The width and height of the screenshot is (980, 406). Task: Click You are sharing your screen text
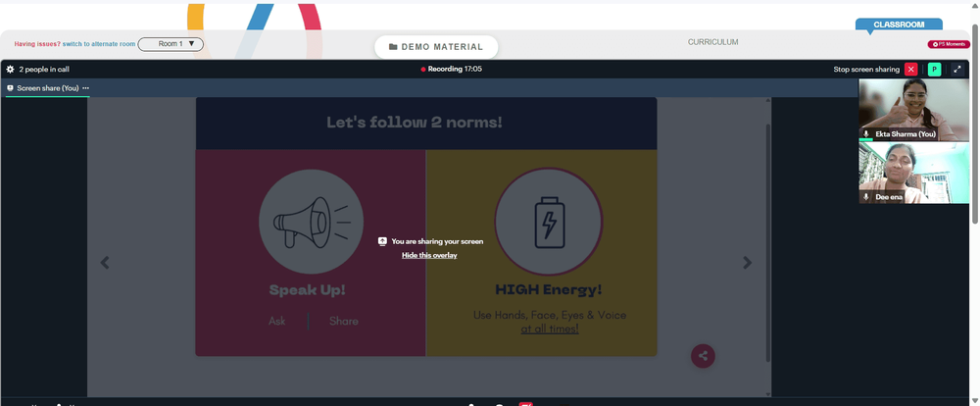coord(437,241)
